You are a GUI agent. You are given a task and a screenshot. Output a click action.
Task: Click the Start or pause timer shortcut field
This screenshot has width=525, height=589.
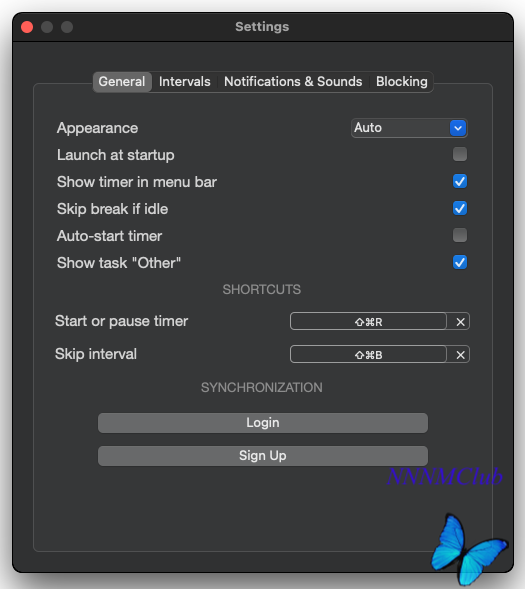(368, 322)
